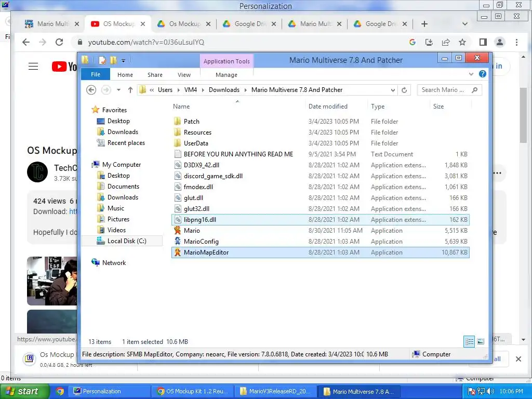The width and height of the screenshot is (532, 399).
Task: Select the Resources folder icon
Action: point(178,132)
